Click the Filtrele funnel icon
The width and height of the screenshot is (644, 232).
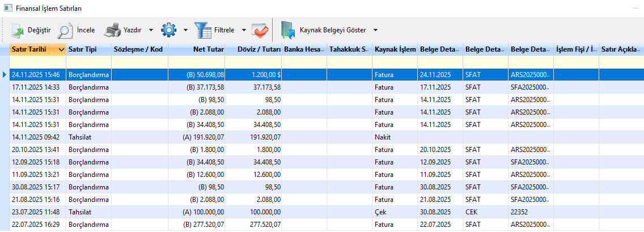[202, 30]
